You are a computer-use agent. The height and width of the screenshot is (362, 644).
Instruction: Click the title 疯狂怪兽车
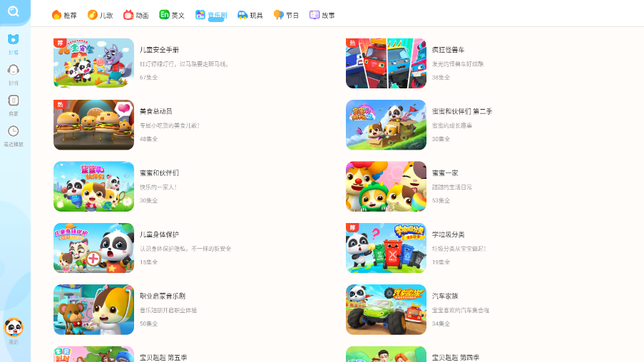[449, 50]
